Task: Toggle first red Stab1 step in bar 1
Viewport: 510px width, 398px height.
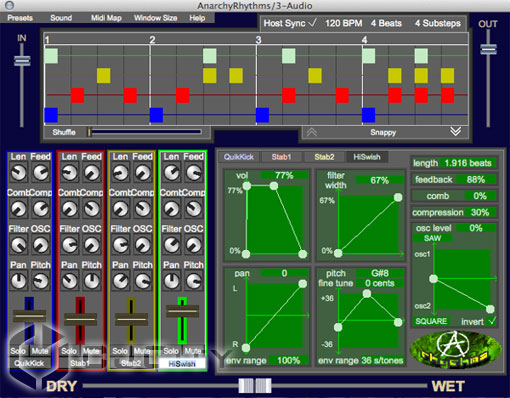Action: (x=77, y=95)
